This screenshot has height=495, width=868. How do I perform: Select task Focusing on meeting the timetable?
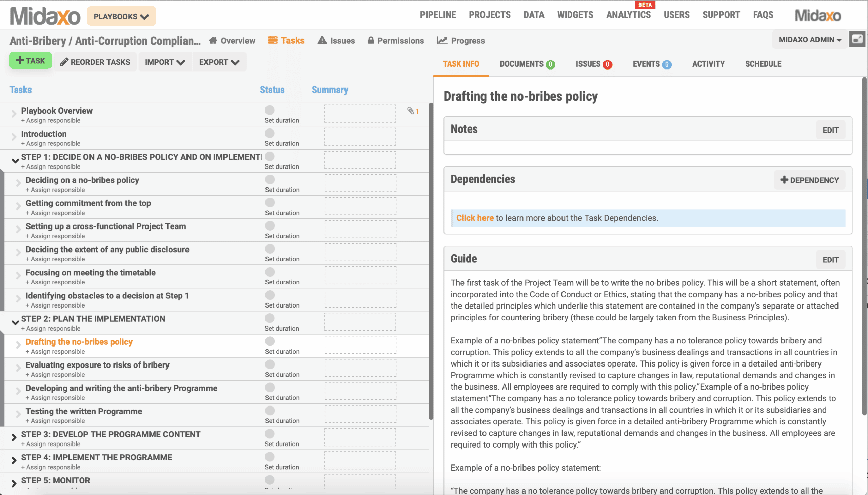[91, 272]
